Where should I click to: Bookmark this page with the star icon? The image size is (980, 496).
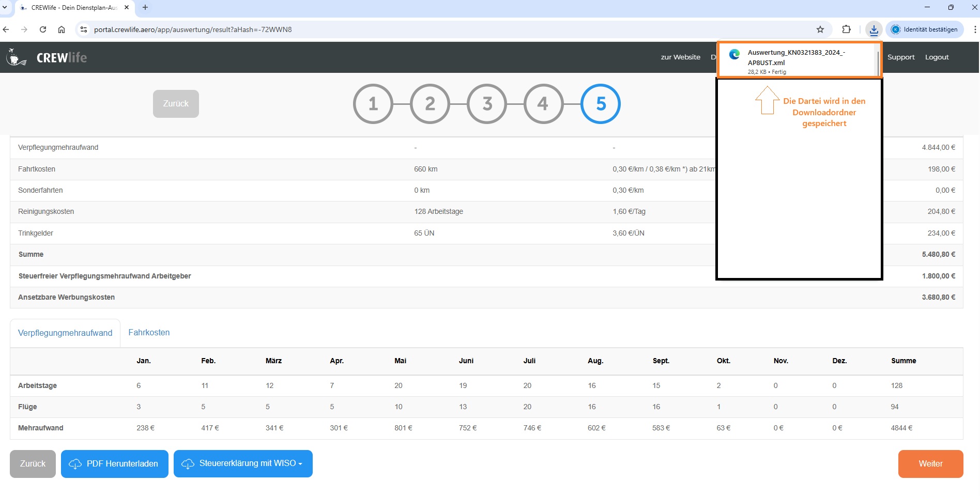tap(820, 29)
